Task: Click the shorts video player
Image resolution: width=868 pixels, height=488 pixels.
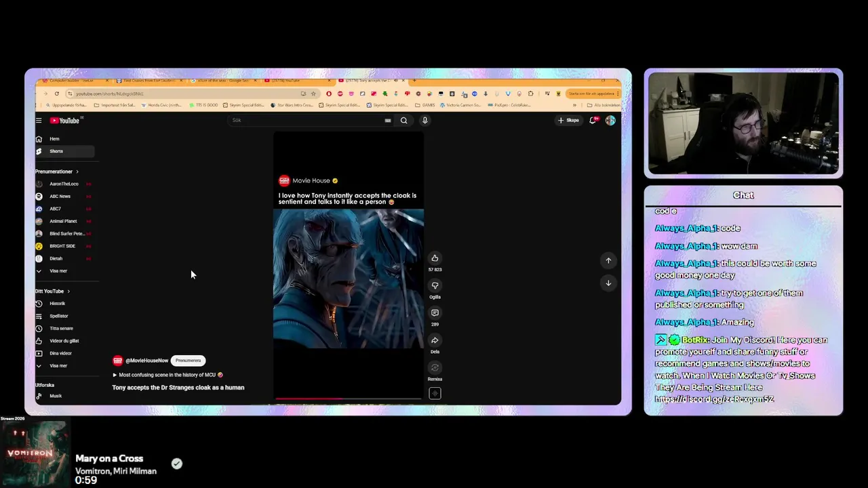Action: click(x=349, y=266)
